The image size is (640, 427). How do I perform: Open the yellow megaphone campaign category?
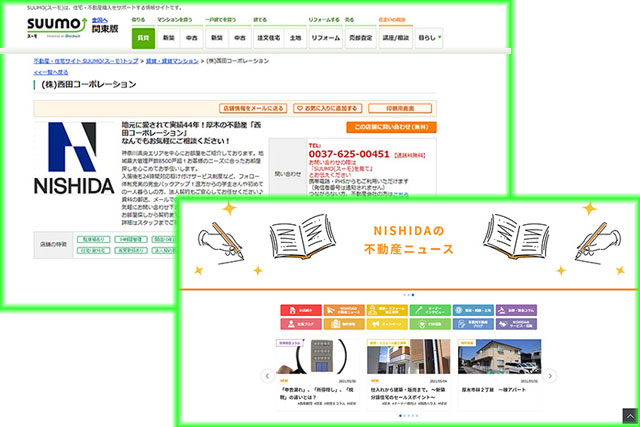pos(387,324)
